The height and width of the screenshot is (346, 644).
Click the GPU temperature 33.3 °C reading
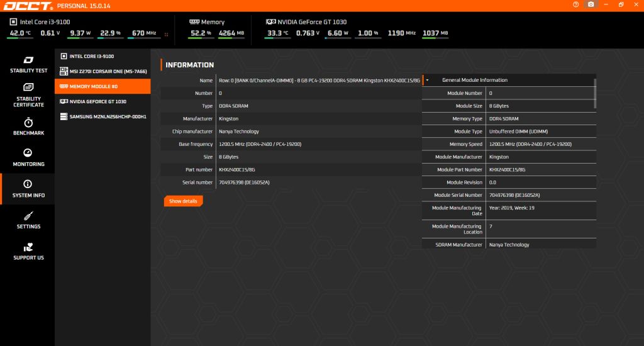(x=277, y=33)
